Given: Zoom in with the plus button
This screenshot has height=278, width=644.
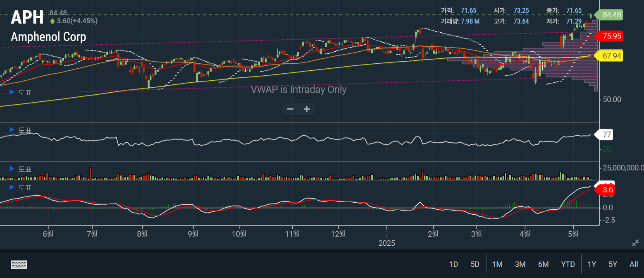Looking at the screenshot, I should tap(307, 109).
